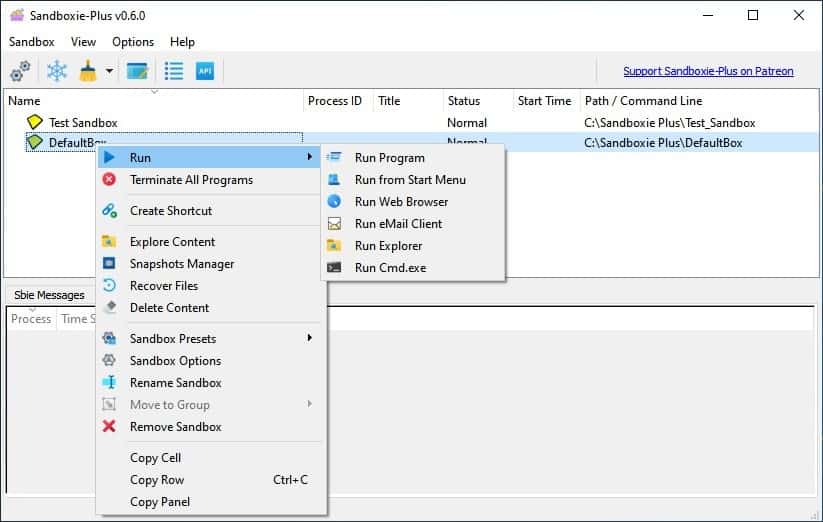Click the red Terminate All Programs icon
823x522 pixels.
pos(109,180)
